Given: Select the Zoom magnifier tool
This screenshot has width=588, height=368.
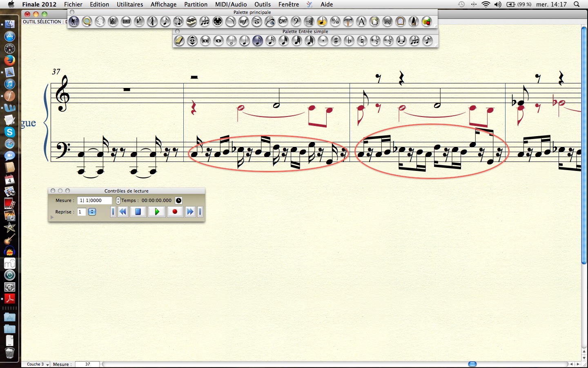Looking at the screenshot, I should coord(87,22).
